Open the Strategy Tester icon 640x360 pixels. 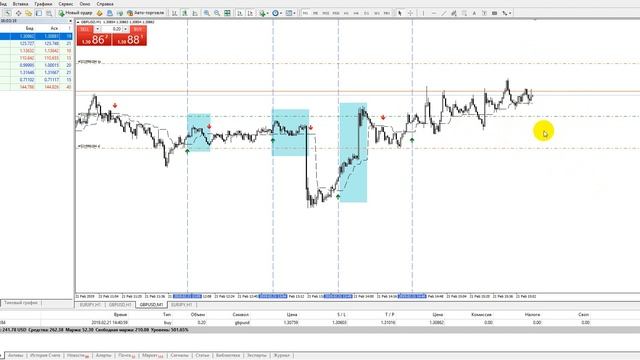coord(49,13)
